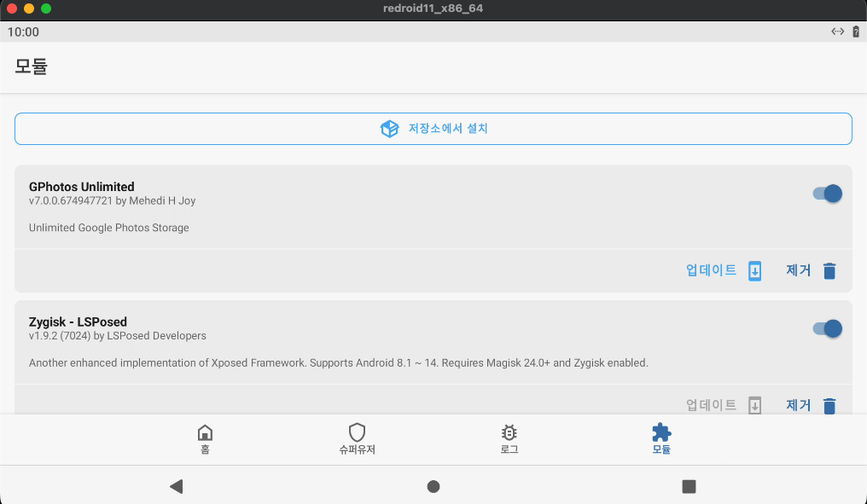
Task: Click trash icon for Zygisk - LSPosed
Action: [829, 406]
